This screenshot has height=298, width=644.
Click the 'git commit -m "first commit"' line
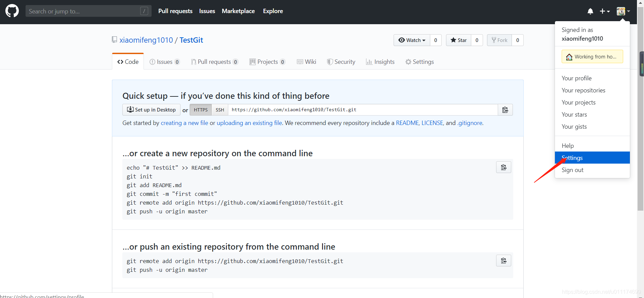coord(172,194)
